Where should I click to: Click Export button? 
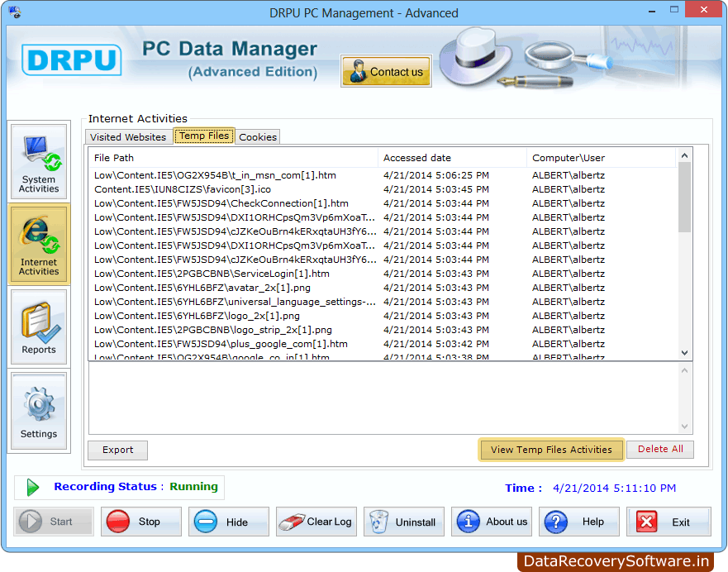tap(118, 450)
